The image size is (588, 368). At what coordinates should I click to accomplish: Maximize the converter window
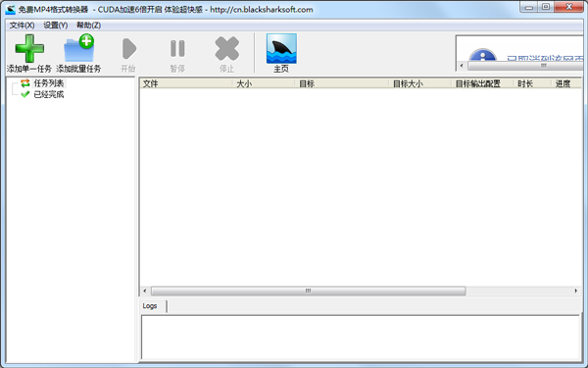546,7
